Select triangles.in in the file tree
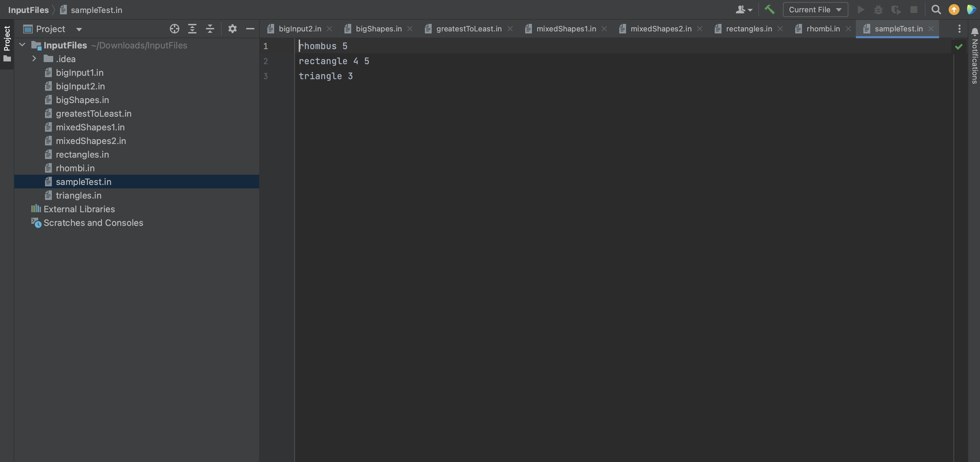The height and width of the screenshot is (462, 980). 78,195
